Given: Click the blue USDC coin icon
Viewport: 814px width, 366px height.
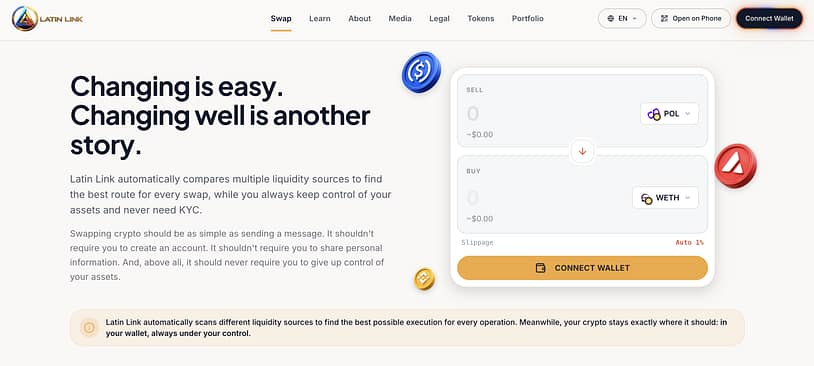Looking at the screenshot, I should coord(421,72).
